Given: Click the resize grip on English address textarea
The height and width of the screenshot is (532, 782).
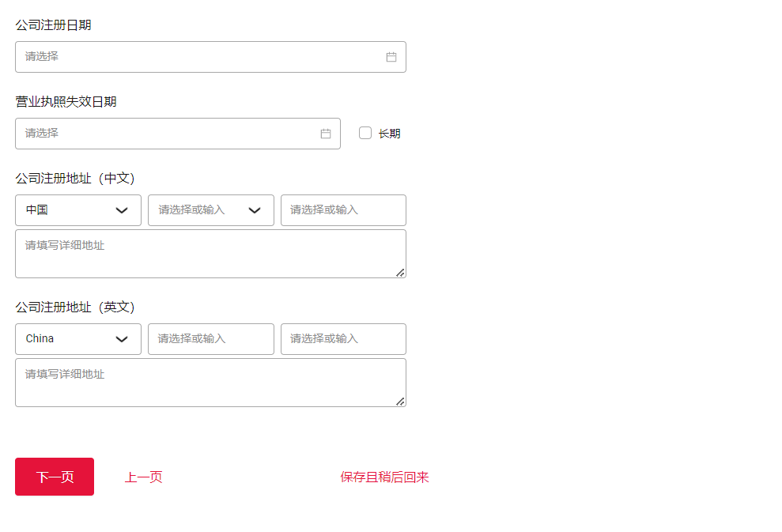Looking at the screenshot, I should click(402, 401).
